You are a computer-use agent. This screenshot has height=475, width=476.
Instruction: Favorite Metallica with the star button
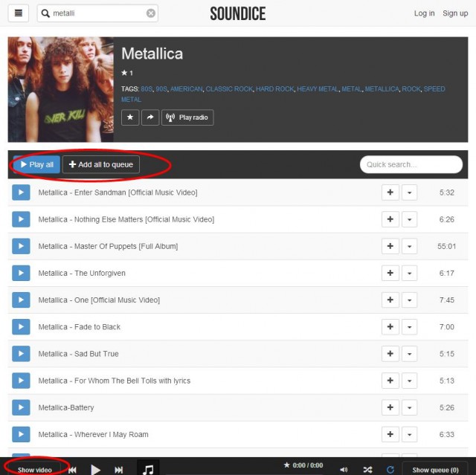(130, 117)
